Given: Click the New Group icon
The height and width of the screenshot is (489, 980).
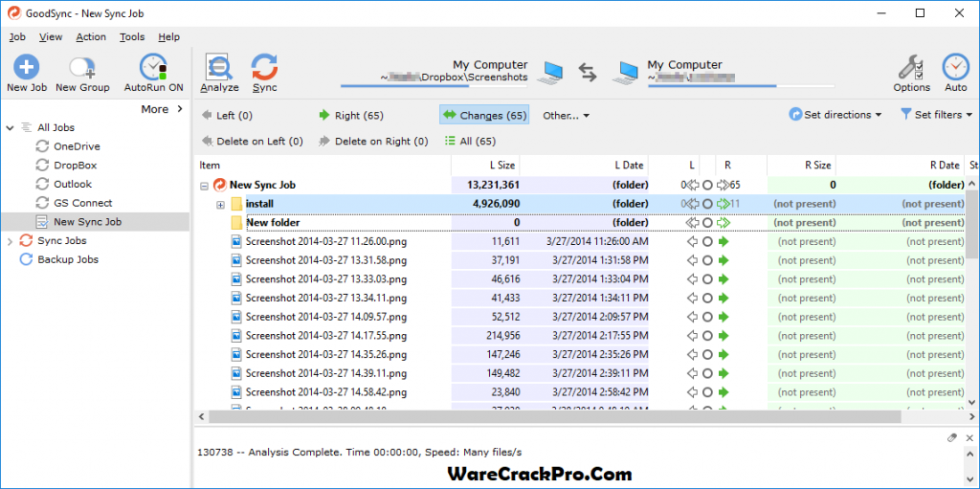Looking at the screenshot, I should (x=82, y=66).
